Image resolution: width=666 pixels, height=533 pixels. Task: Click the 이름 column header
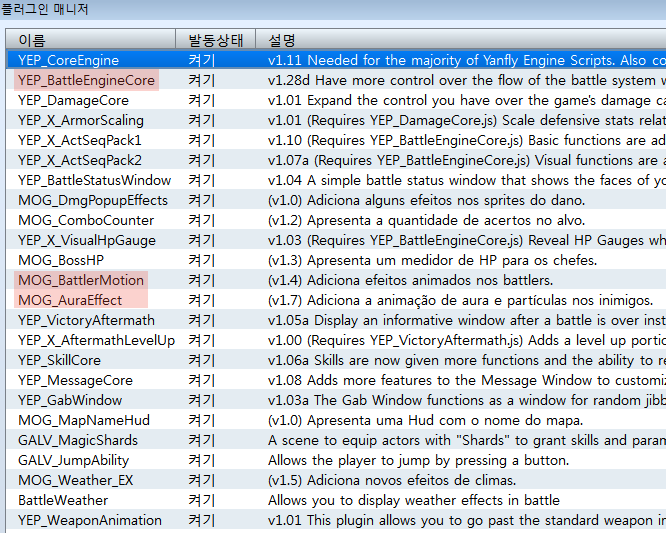pos(90,40)
